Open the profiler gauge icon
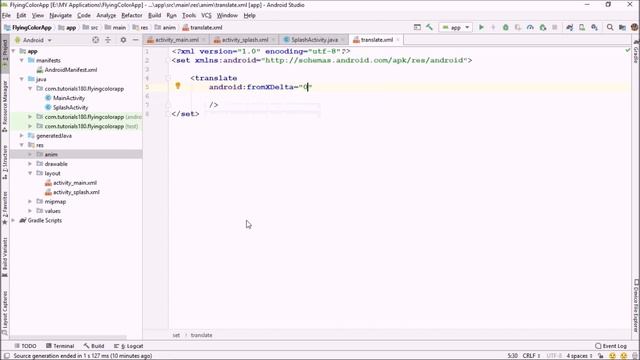This screenshot has width=640, height=360. click(530, 27)
